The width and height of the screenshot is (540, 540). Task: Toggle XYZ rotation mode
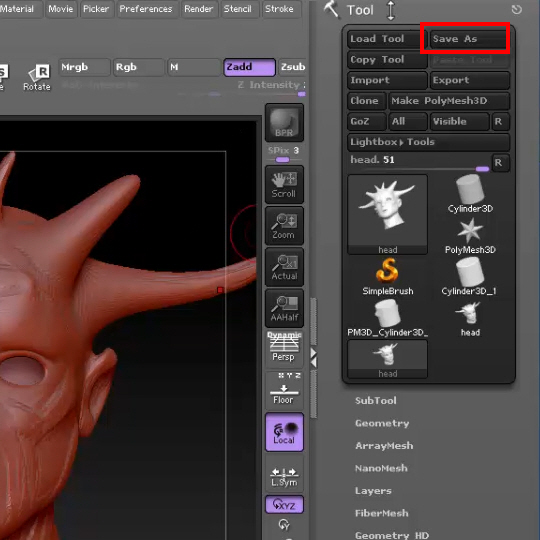284,505
